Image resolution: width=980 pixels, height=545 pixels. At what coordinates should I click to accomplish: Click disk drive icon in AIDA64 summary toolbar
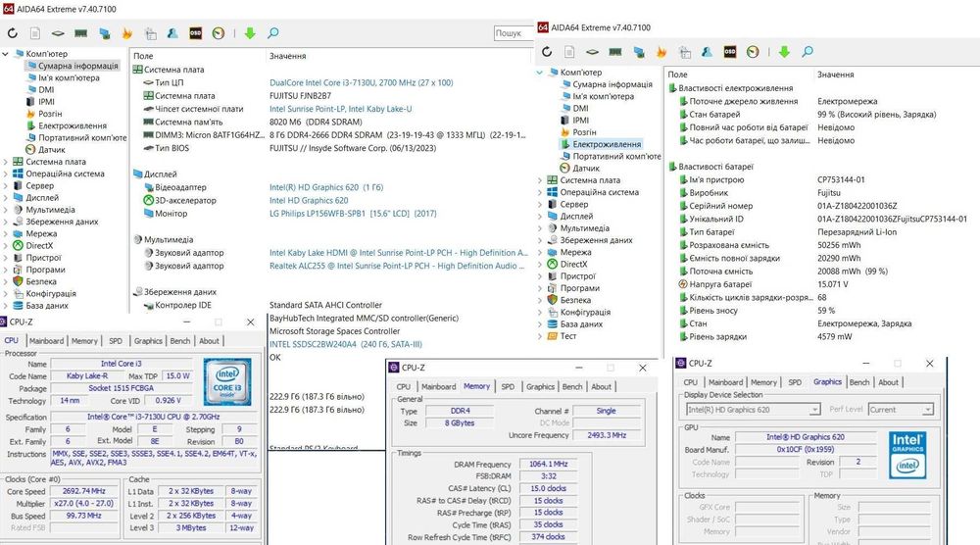click(x=58, y=33)
